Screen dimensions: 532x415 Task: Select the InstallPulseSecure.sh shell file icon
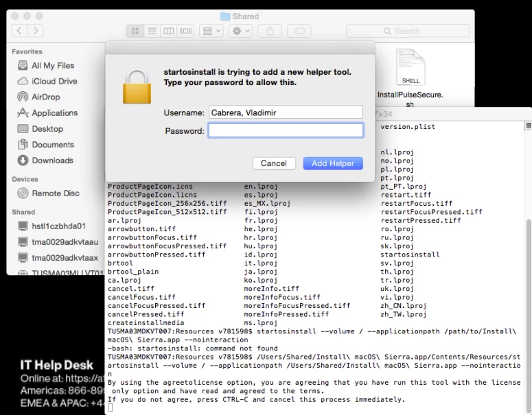tap(410, 67)
